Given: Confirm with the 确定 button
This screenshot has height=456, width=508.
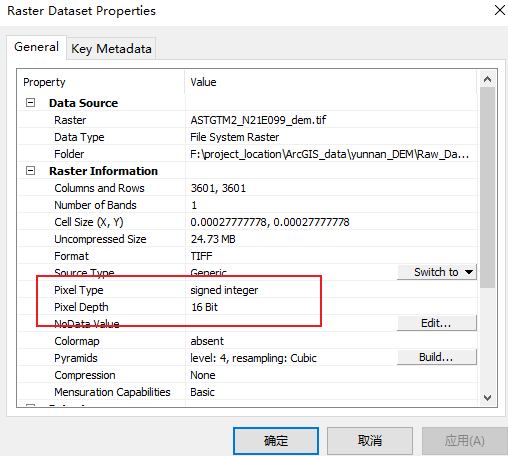Looking at the screenshot, I should pyautogui.click(x=276, y=441).
